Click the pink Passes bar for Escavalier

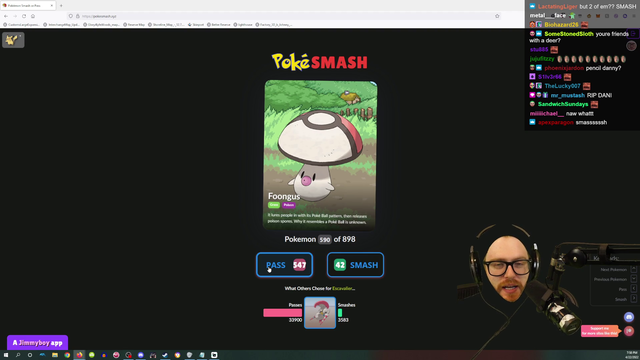[x=282, y=313]
